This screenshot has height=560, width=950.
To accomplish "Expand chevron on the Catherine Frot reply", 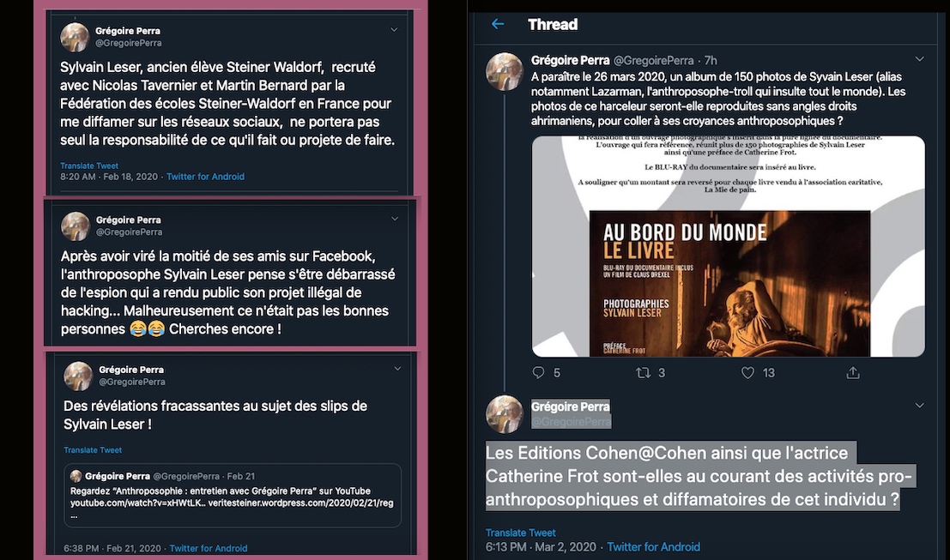I will (920, 405).
